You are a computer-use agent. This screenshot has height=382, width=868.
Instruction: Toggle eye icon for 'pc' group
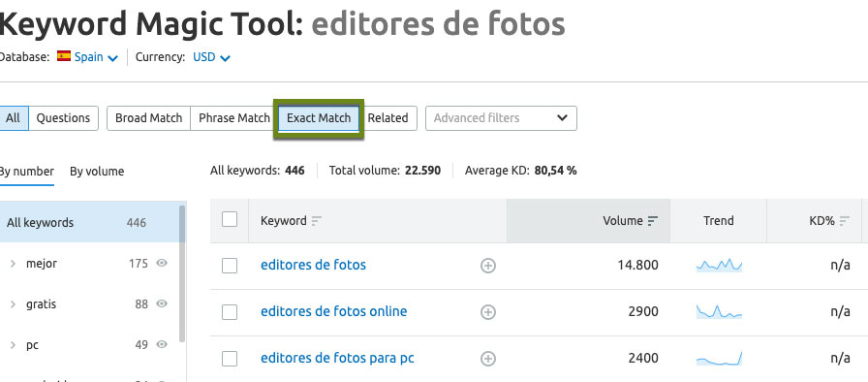162,345
